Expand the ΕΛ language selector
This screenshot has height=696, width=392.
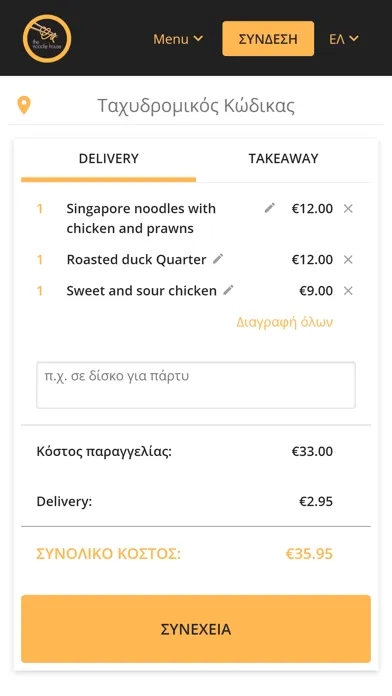point(344,39)
